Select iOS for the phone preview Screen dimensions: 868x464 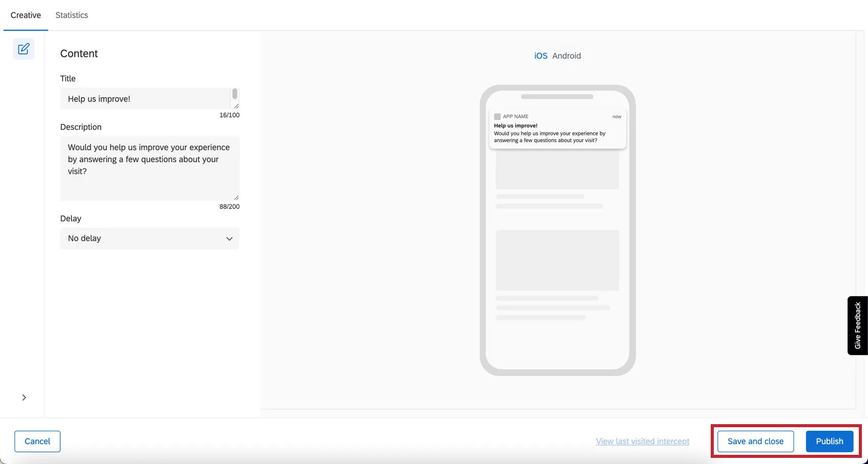pyautogui.click(x=540, y=56)
